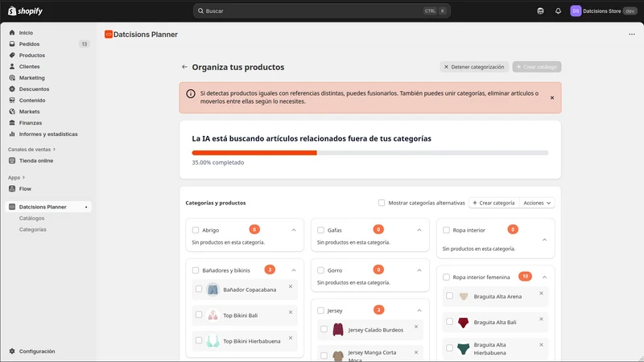Click the orange progress bar
This screenshot has height=362, width=644.
pos(254,153)
